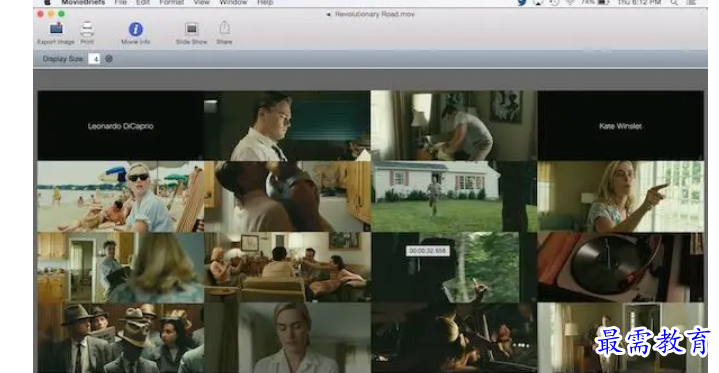This screenshot has width=719, height=373.
Task: Click the yellow minimize window button
Action: coord(51,14)
